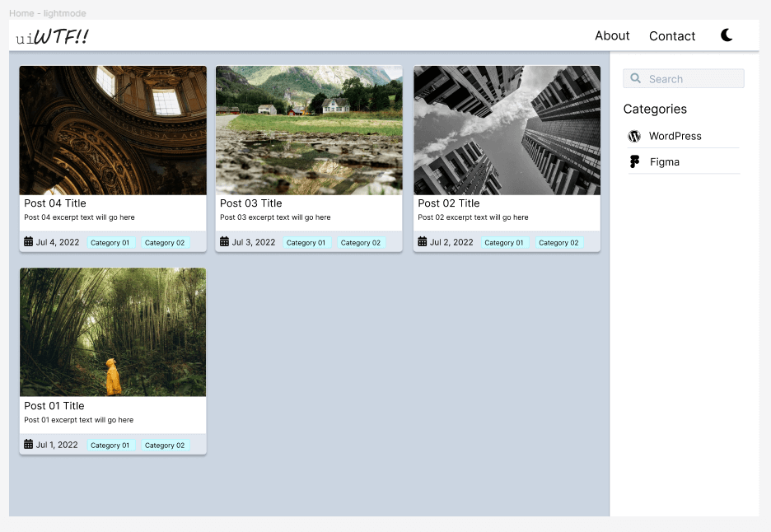The image size is (771, 532).
Task: Open the About page
Action: [612, 36]
